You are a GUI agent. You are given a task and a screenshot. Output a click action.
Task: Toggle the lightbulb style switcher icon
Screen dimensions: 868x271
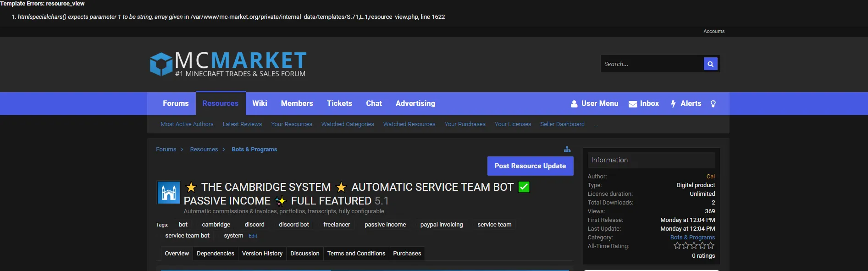coord(713,104)
